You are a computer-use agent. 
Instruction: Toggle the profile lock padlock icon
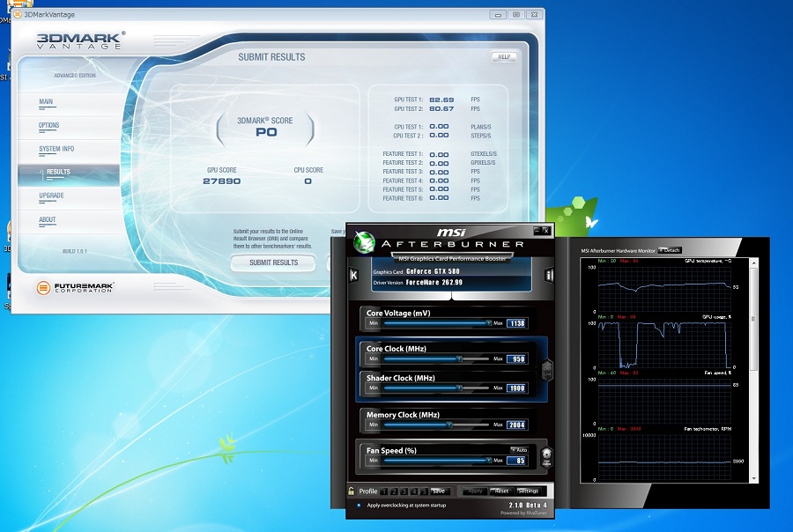pyautogui.click(x=351, y=491)
